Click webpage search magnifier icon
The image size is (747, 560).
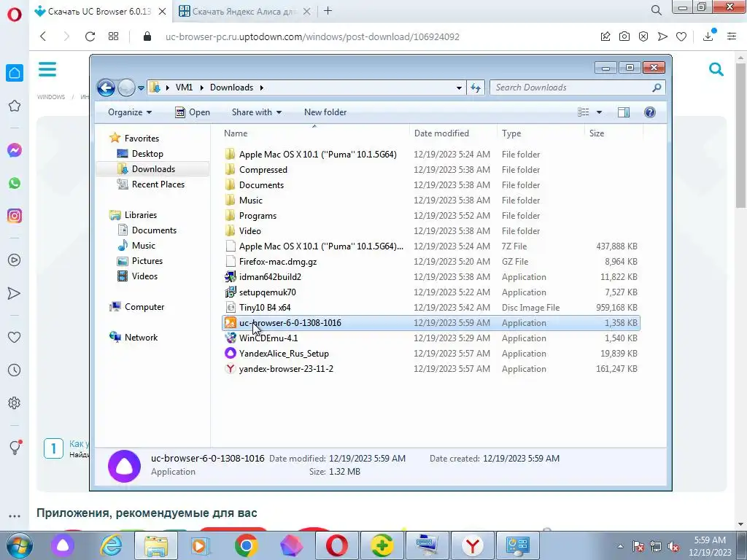[x=716, y=69]
